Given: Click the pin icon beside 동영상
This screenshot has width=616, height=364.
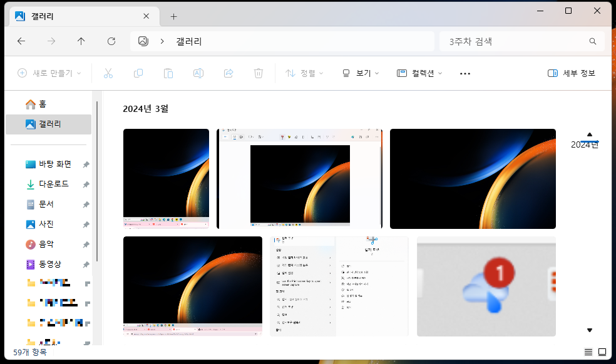Looking at the screenshot, I should (x=86, y=265).
